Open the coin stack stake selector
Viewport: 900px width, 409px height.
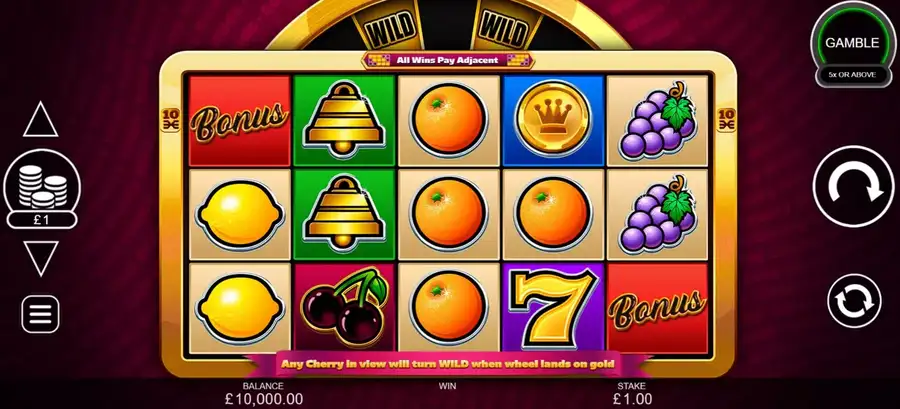coord(42,186)
